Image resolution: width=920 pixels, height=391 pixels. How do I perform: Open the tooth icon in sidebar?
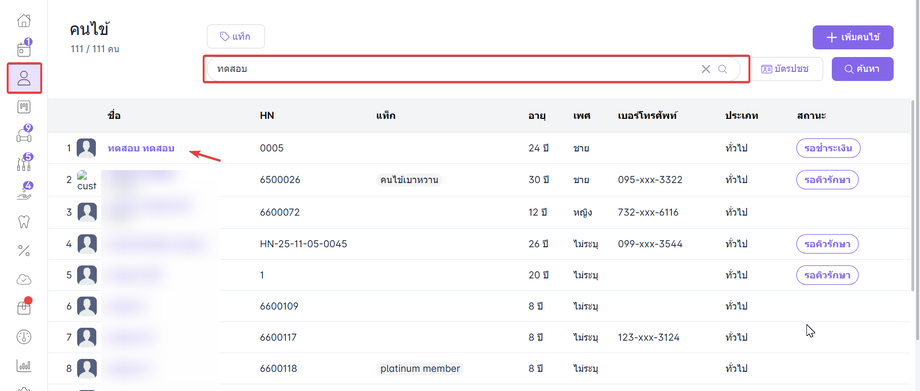coord(23,222)
